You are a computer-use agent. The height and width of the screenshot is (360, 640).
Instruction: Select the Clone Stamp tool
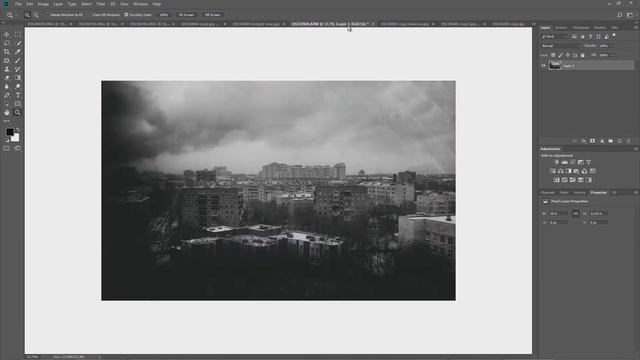point(7,69)
